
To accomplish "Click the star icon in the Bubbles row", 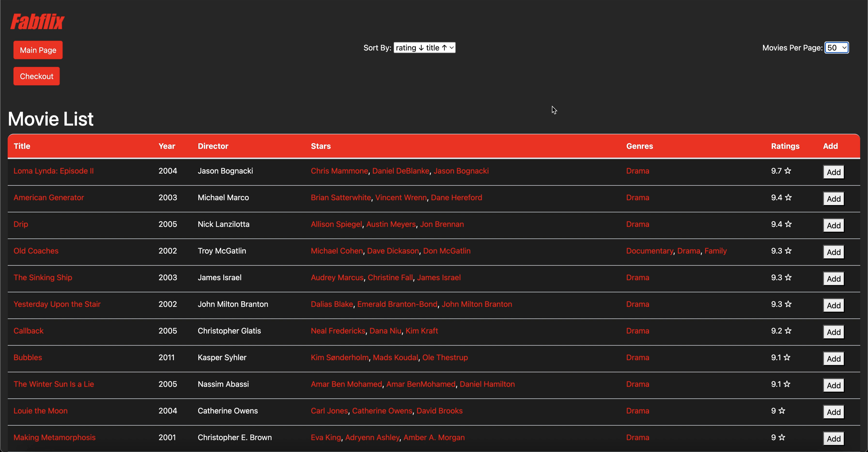I will 787,357.
